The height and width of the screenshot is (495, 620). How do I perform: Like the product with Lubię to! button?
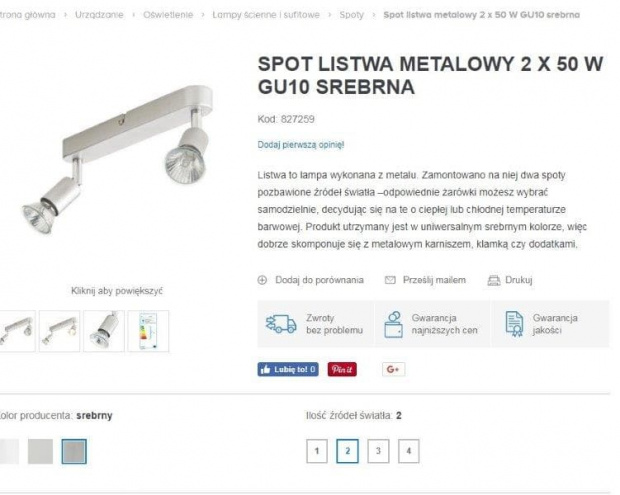tap(288, 369)
